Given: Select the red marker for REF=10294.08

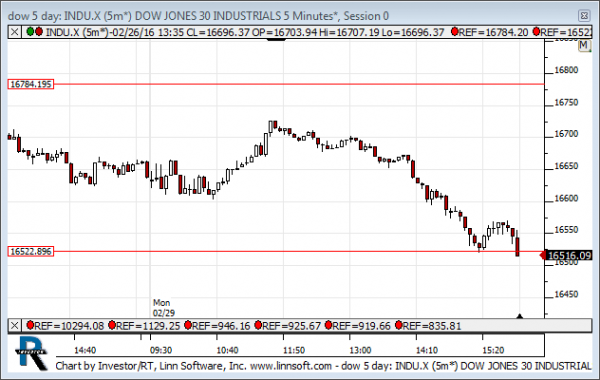Looking at the screenshot, I should click(30, 326).
